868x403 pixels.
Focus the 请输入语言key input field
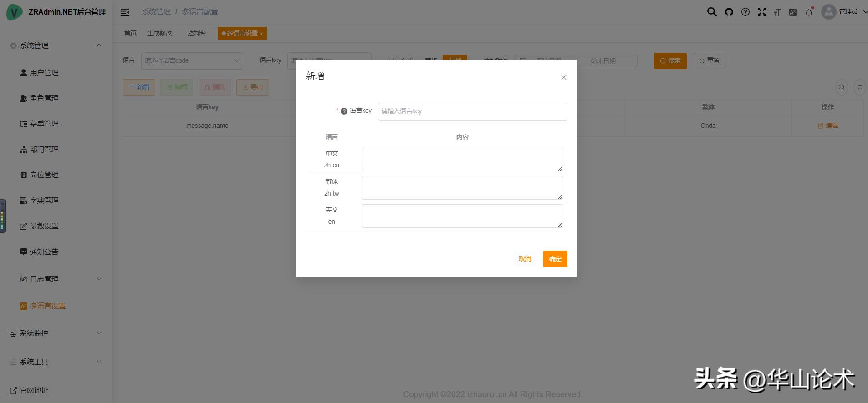click(x=472, y=111)
